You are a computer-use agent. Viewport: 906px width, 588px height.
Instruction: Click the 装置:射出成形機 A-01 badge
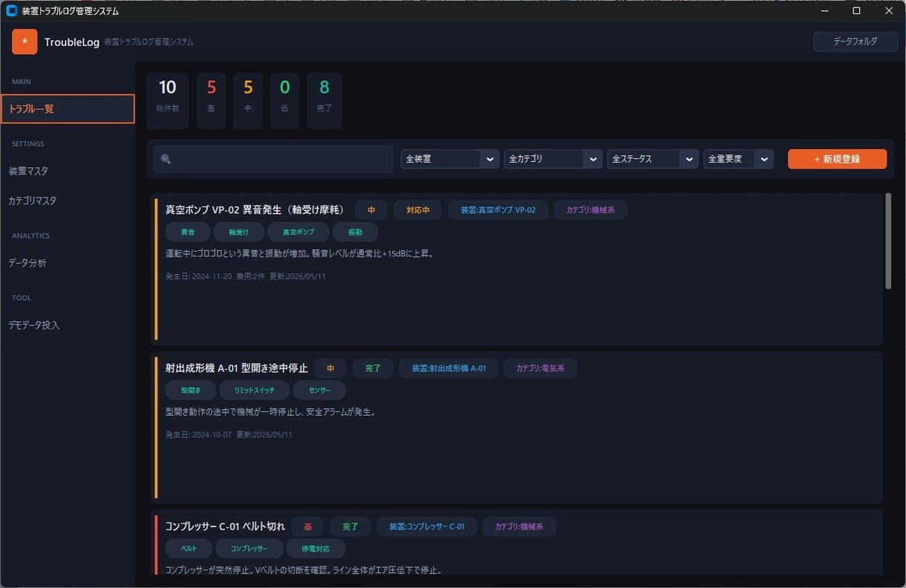coord(449,368)
